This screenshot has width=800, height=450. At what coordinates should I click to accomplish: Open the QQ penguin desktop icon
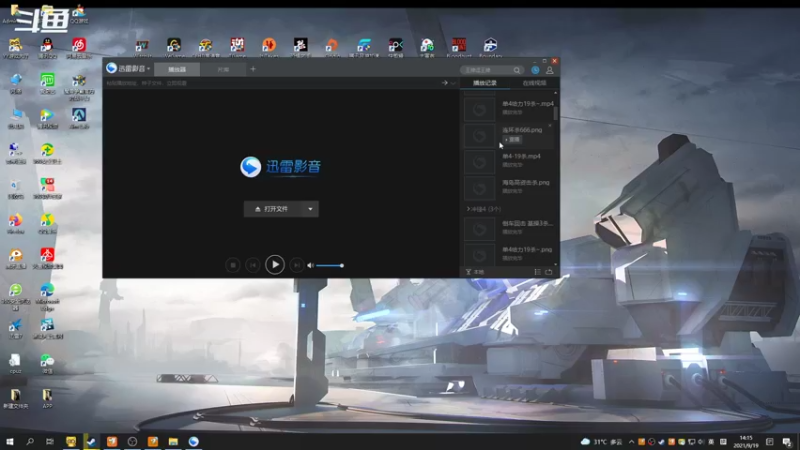click(x=47, y=48)
